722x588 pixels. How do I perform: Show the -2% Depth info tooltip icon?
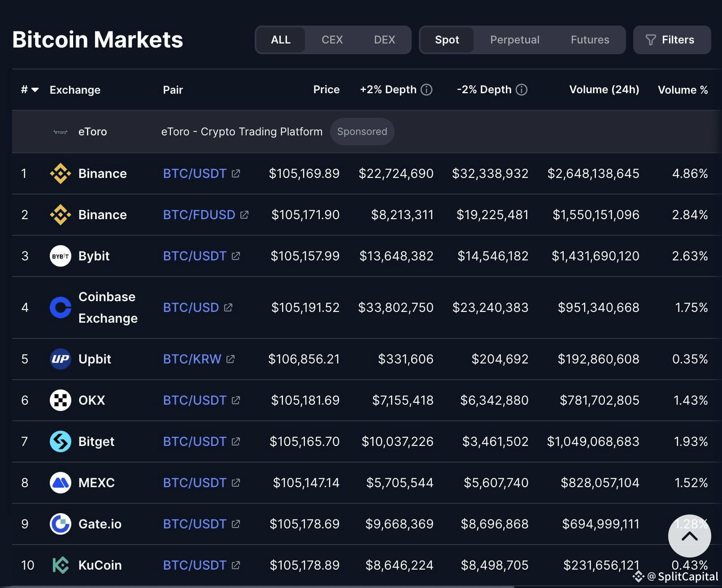pyautogui.click(x=522, y=90)
